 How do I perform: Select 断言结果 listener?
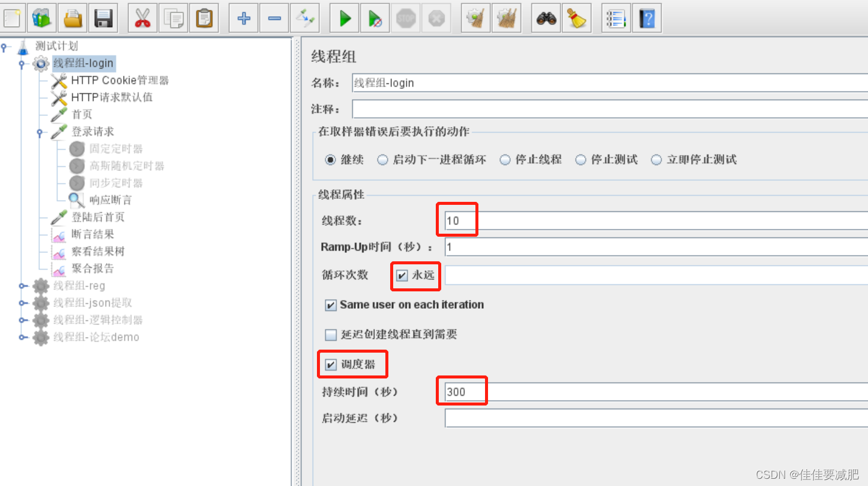pos(92,234)
